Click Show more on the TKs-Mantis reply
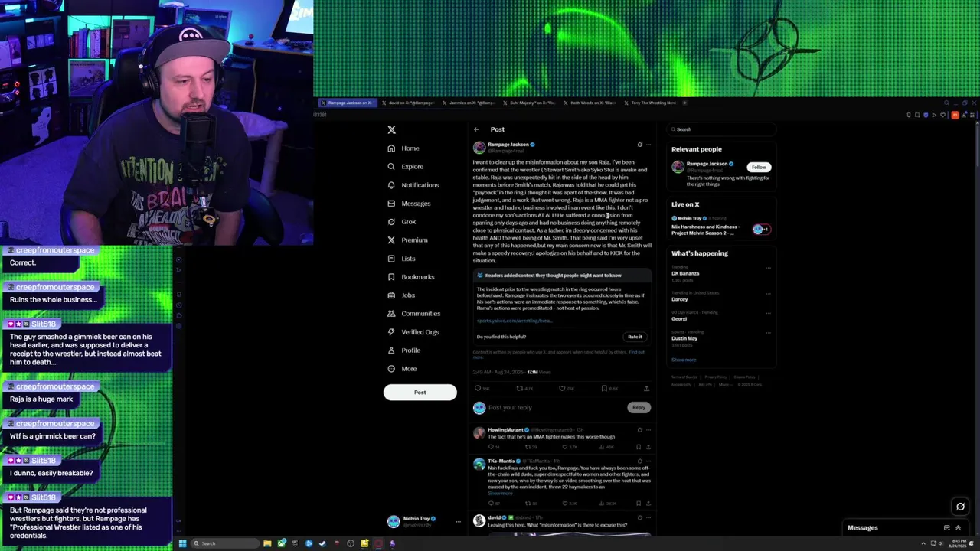 click(500, 494)
